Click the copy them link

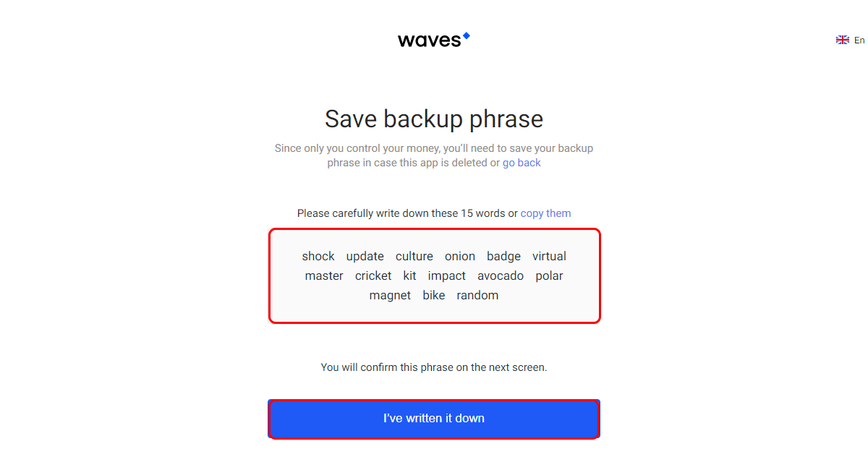click(x=545, y=213)
